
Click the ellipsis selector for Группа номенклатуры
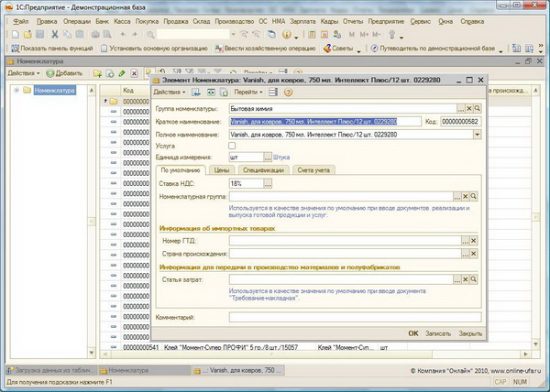(461, 109)
